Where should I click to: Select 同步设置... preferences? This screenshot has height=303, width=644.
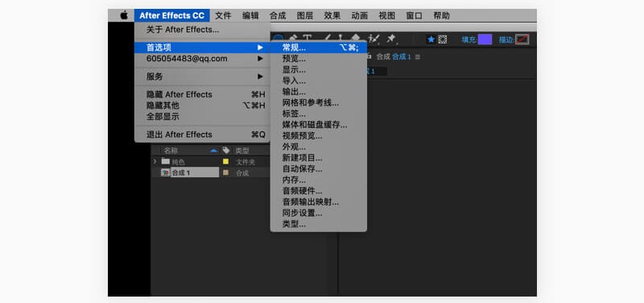click(319, 214)
